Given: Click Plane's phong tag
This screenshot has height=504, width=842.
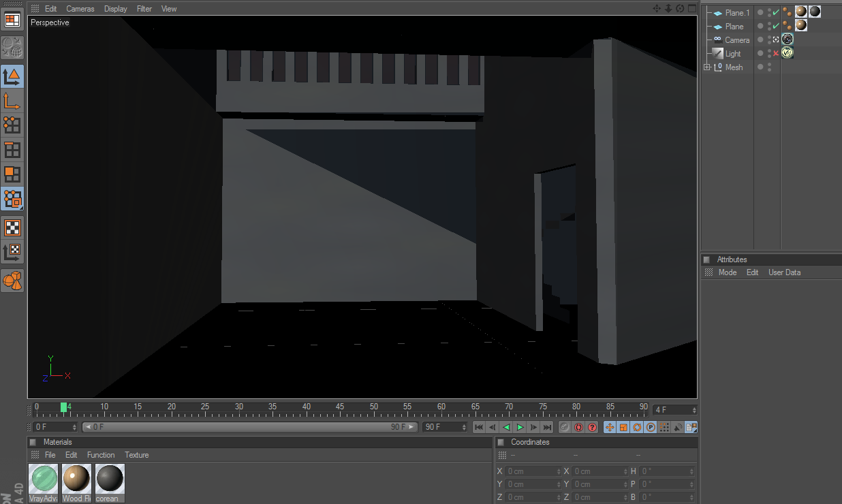Looking at the screenshot, I should coord(787,26).
